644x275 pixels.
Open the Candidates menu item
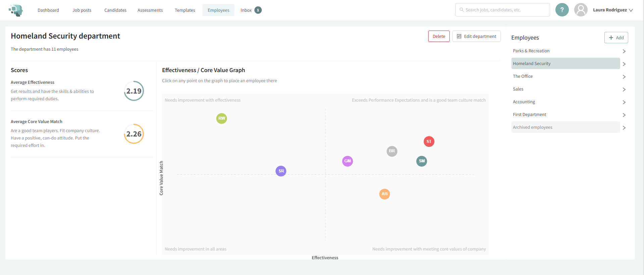coord(115,10)
